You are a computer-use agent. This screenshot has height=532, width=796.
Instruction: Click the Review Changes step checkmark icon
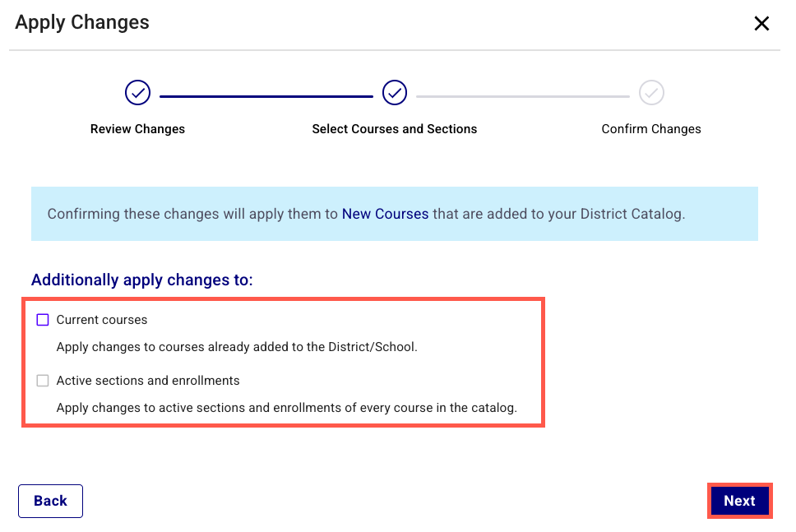(x=137, y=93)
